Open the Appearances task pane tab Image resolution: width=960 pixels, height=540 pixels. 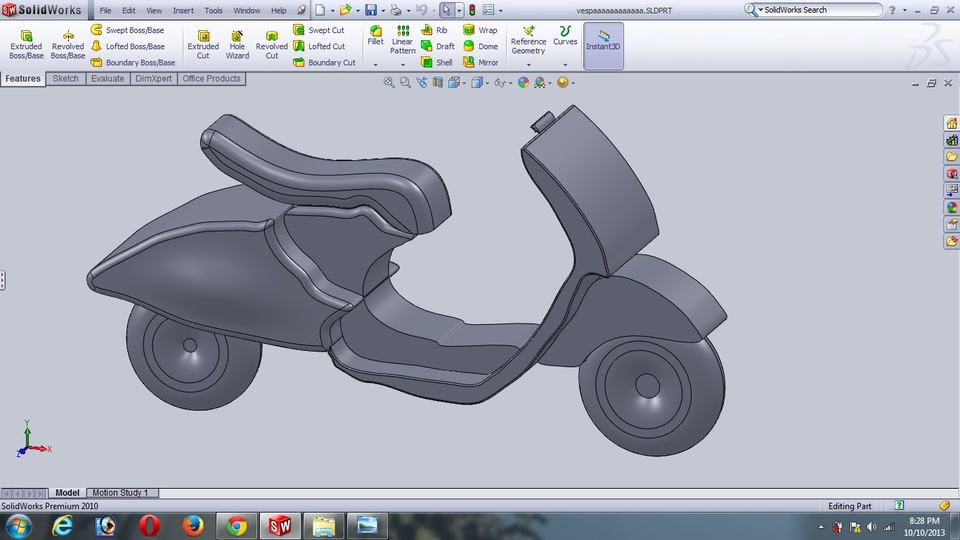(952, 208)
